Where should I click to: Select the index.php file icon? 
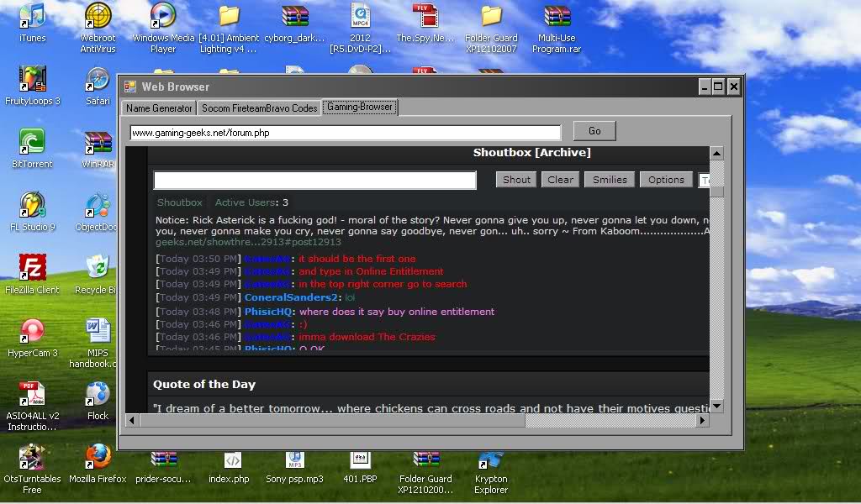point(229,467)
